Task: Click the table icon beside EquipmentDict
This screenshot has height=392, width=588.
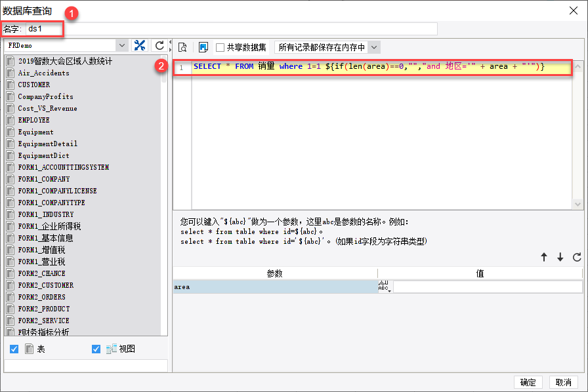Action: [x=10, y=155]
